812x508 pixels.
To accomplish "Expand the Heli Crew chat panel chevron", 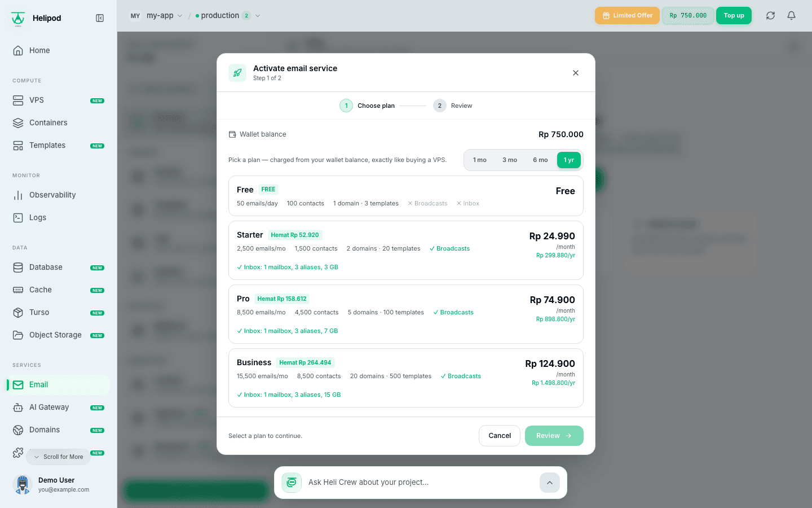I will click(550, 483).
